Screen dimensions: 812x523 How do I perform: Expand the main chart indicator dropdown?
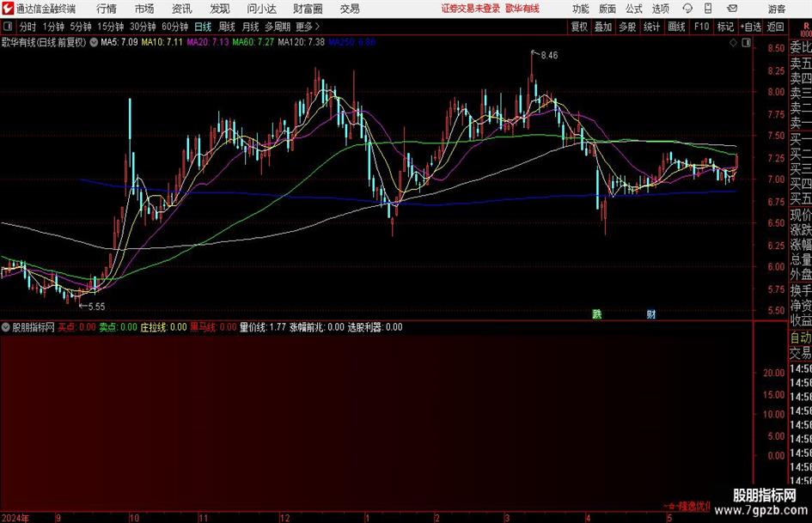(94, 42)
